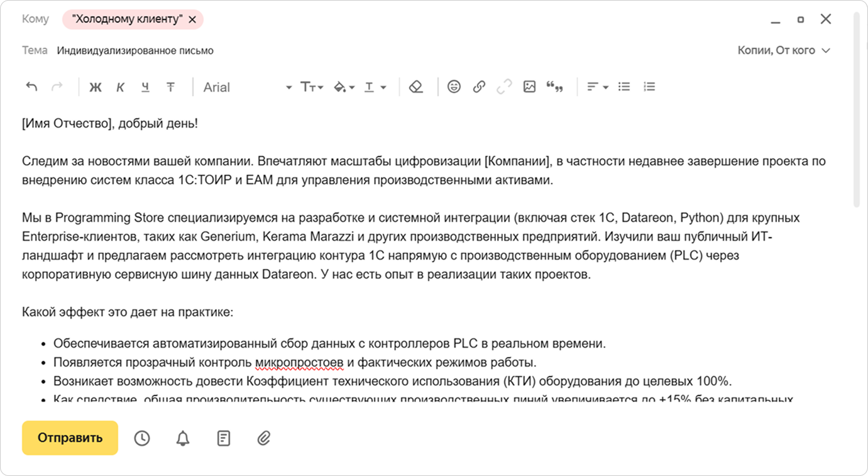
Task: Click the bullet starting "Возникает возможность довести"
Action: (x=393, y=382)
